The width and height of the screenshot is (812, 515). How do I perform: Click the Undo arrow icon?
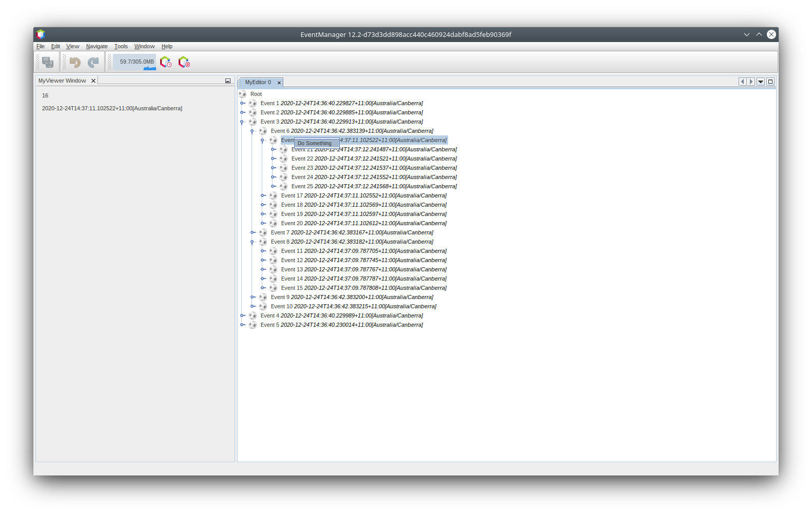pyautogui.click(x=75, y=62)
